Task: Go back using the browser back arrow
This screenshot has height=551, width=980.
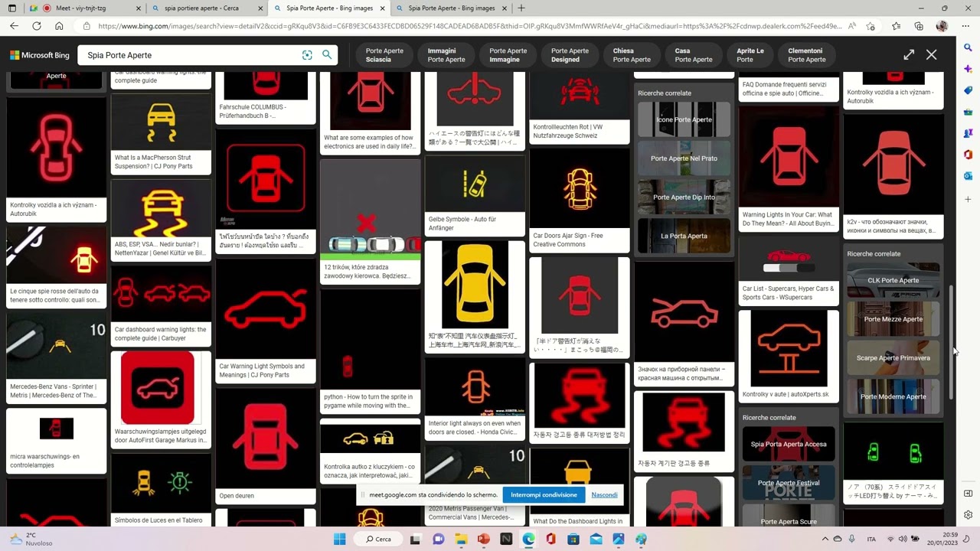Action: 14,26
